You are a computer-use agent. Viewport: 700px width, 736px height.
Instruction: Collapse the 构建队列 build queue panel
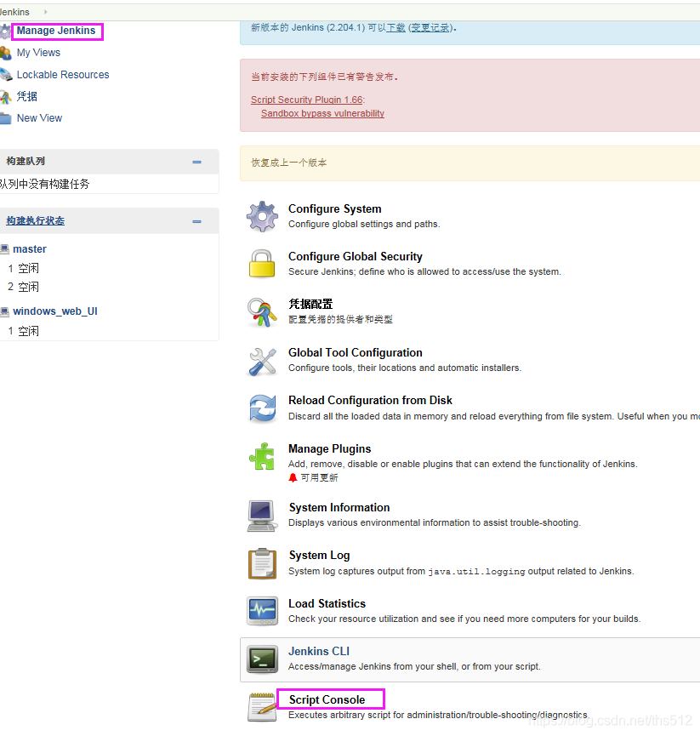point(197,162)
